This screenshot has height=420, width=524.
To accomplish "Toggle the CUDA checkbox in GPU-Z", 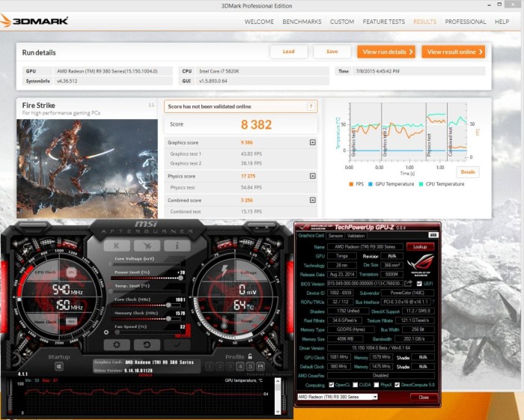I will click(x=356, y=385).
